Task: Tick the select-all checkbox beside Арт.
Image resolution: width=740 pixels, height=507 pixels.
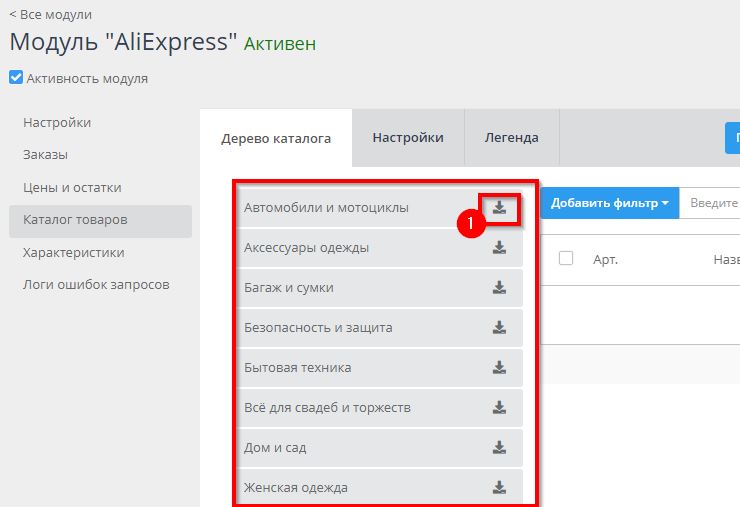Action: point(566,258)
